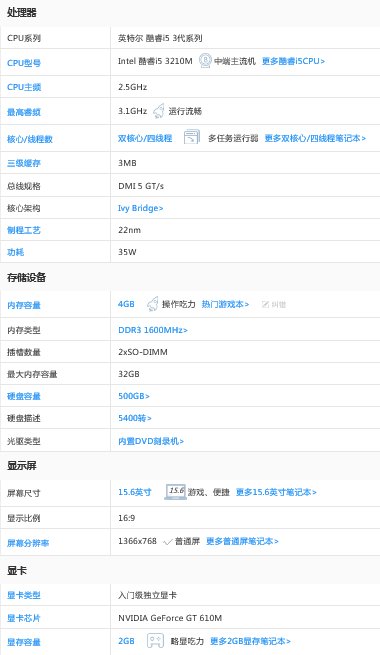Click the rocket icon beside 4GB
This screenshot has width=380, height=655.
pos(152,304)
